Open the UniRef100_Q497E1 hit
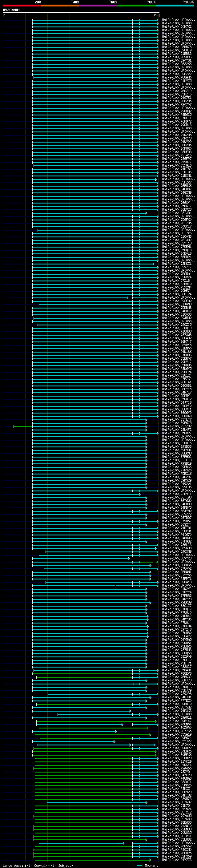This screenshot has height=868, width=197. pyautogui.click(x=177, y=98)
